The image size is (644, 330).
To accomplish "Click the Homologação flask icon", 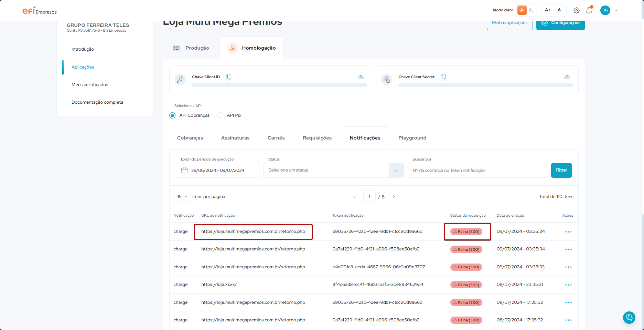I will [x=233, y=48].
